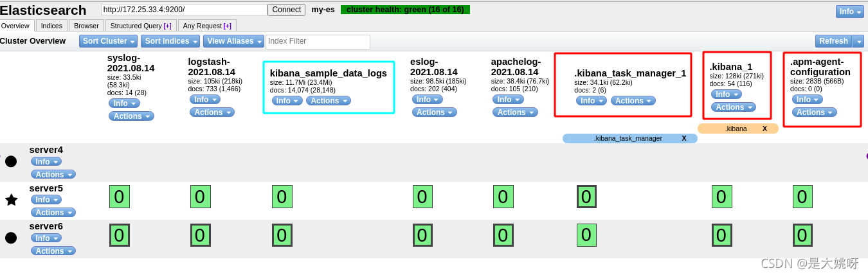Open the Any Request tab
The image size is (868, 275).
click(x=207, y=26)
